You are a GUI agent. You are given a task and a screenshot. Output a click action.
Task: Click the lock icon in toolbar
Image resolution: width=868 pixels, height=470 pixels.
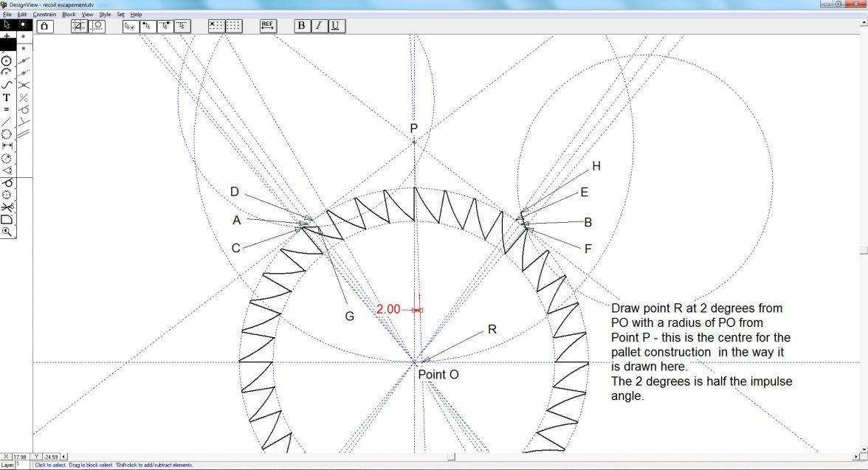44,26
